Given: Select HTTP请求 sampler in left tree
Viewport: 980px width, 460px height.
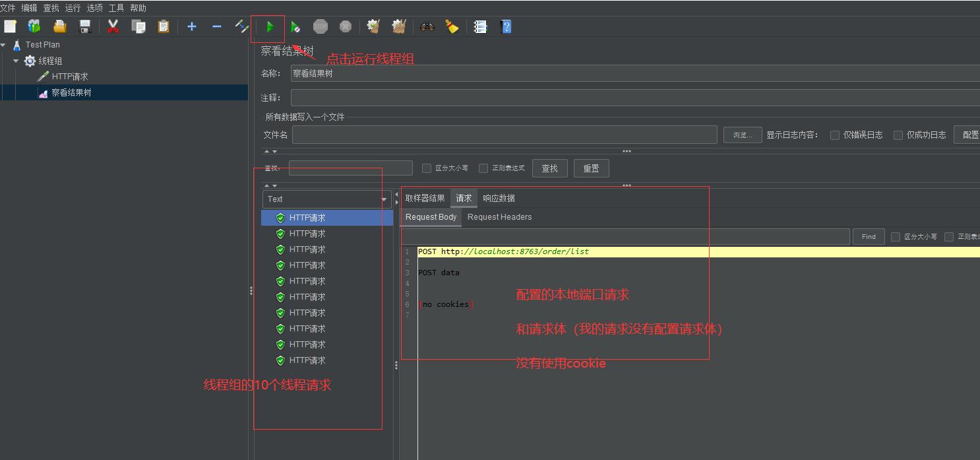Looking at the screenshot, I should [69, 77].
